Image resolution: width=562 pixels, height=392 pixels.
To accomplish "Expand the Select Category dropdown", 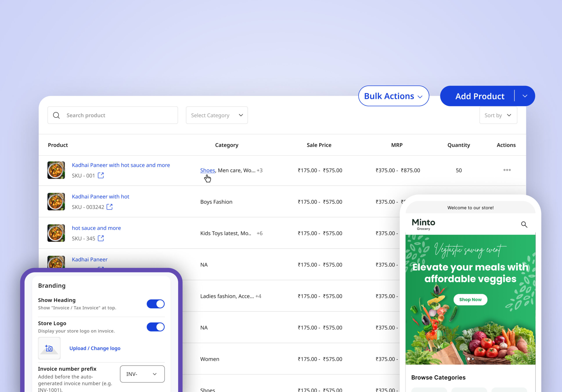I will [x=217, y=115].
